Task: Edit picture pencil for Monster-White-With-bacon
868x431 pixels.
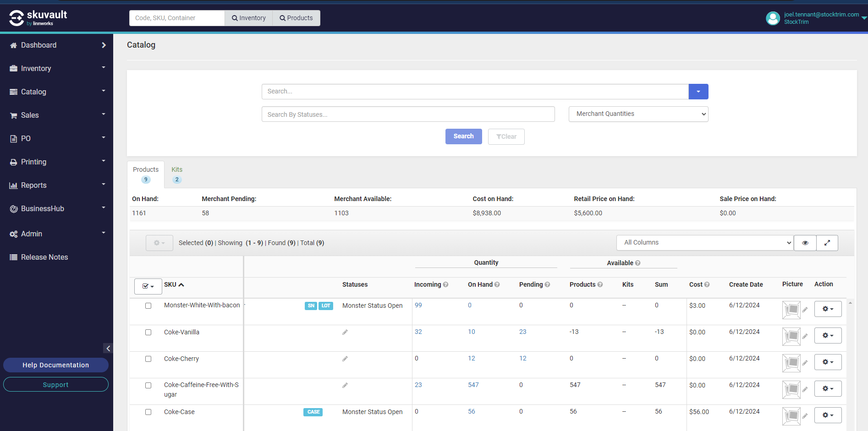Action: click(805, 310)
